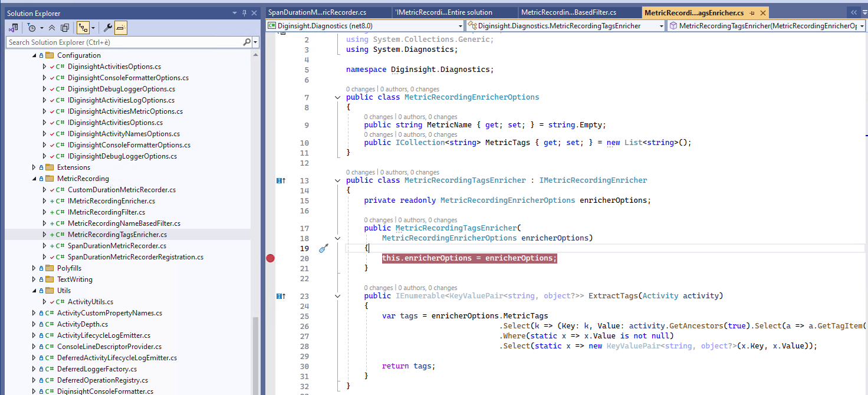The width and height of the screenshot is (868, 395).
Task: Collapse the MetricRecordingTagsEnricher class code block
Action: coord(337,181)
